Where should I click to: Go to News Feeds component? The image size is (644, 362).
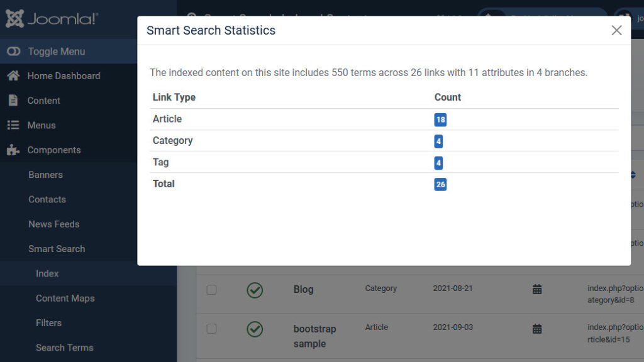pyautogui.click(x=53, y=224)
